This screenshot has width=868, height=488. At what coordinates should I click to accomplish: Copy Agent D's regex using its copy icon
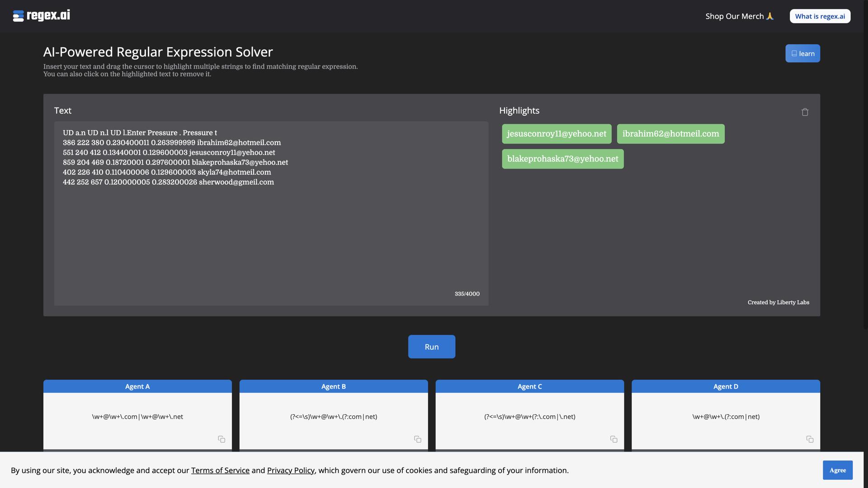809,439
